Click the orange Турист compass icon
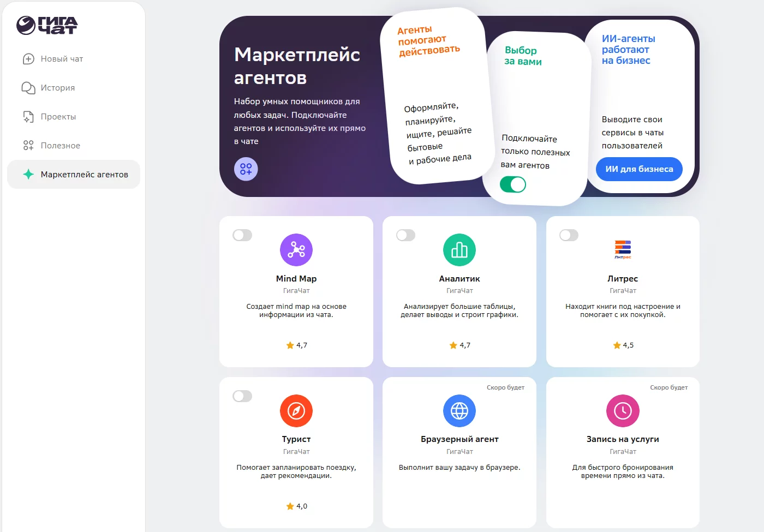 pyautogui.click(x=296, y=411)
